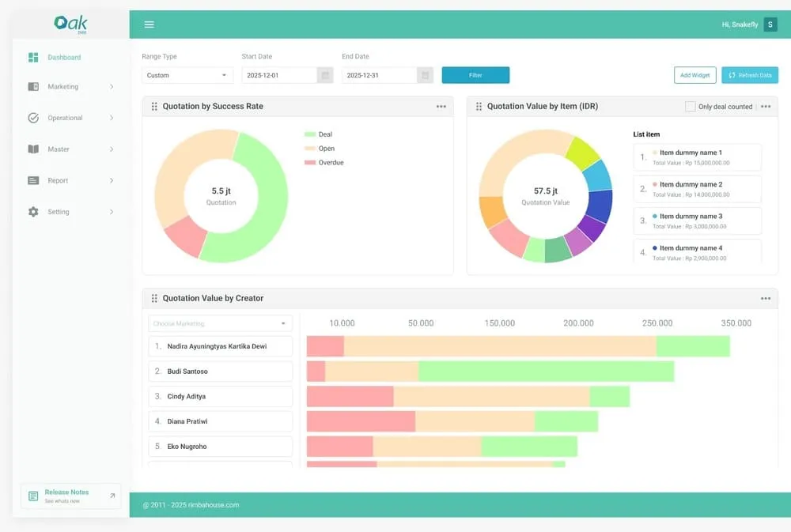Click the Filter button
The width and height of the screenshot is (791, 532).
tap(475, 75)
